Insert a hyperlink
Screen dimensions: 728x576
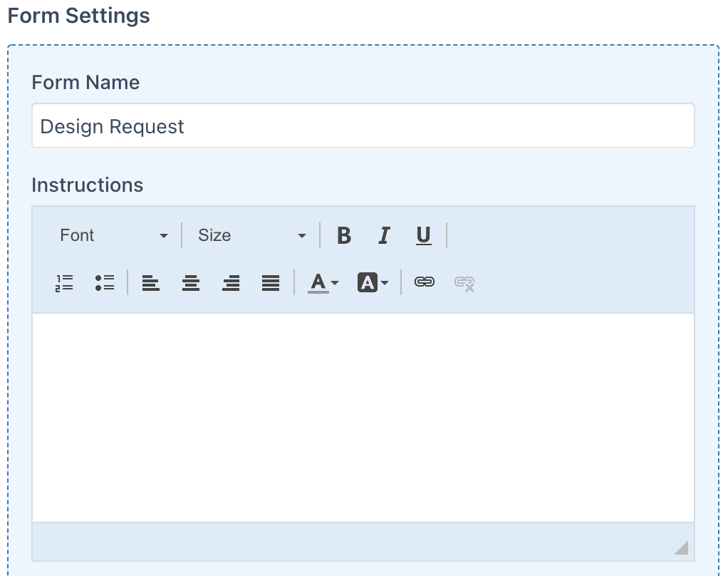click(425, 283)
